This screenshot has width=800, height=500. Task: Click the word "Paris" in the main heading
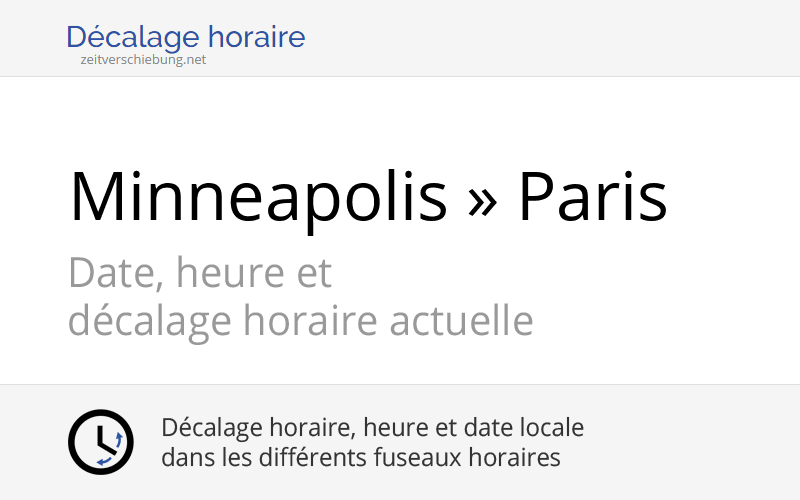[592, 197]
